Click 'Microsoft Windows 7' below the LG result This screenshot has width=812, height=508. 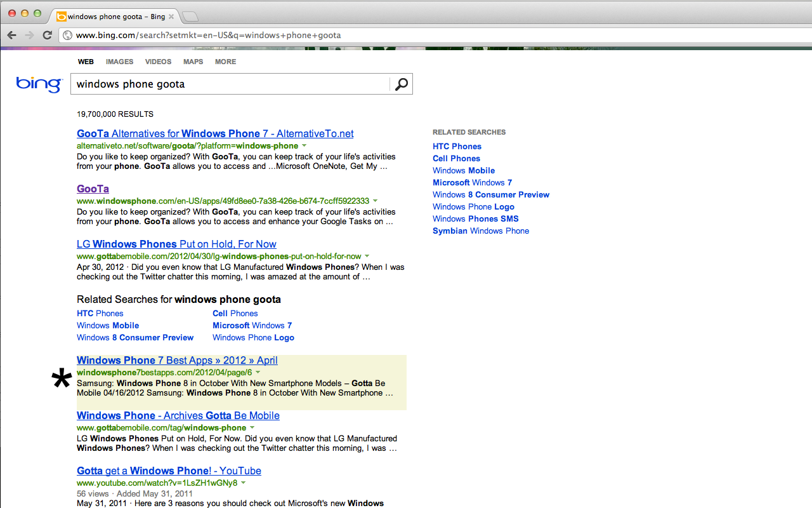click(252, 325)
